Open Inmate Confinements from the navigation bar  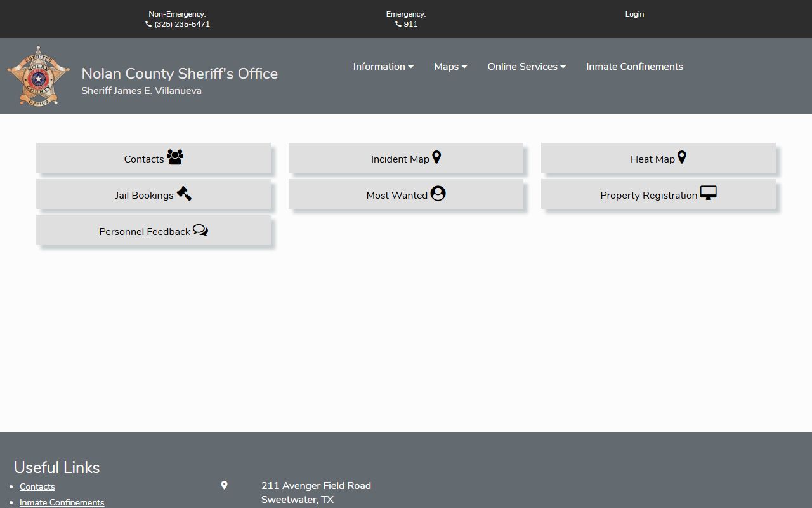(x=634, y=67)
